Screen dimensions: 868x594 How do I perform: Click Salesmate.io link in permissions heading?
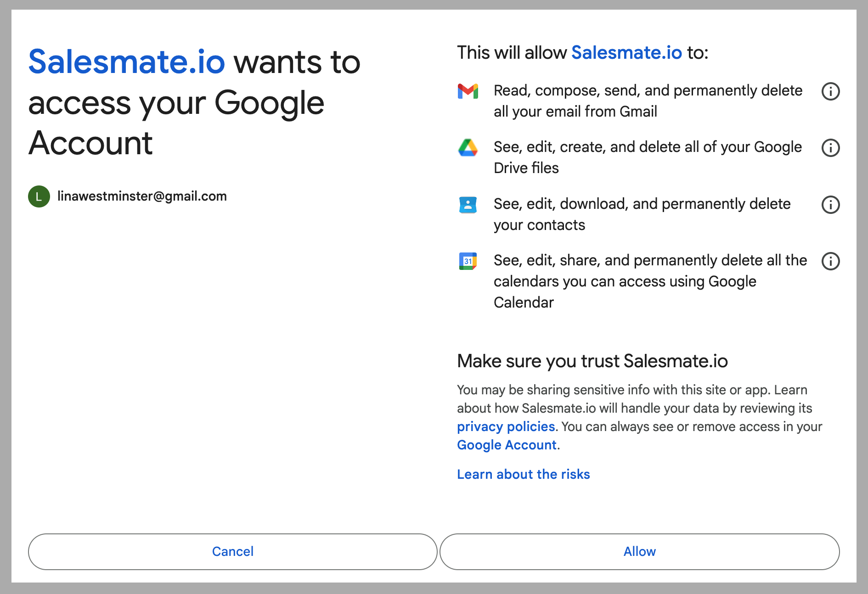[626, 53]
